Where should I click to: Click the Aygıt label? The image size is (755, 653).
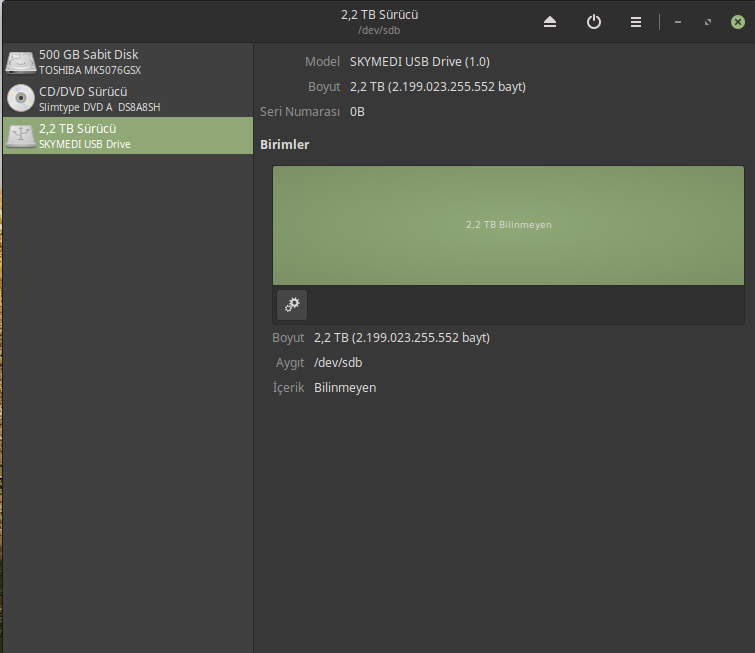(290, 363)
